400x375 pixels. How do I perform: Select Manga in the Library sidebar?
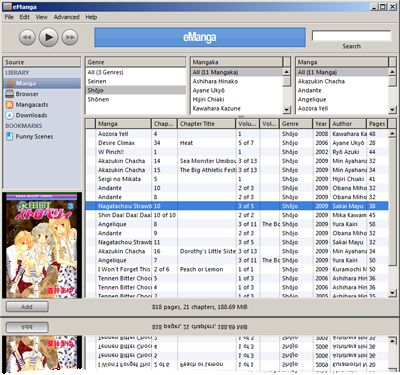(42, 83)
